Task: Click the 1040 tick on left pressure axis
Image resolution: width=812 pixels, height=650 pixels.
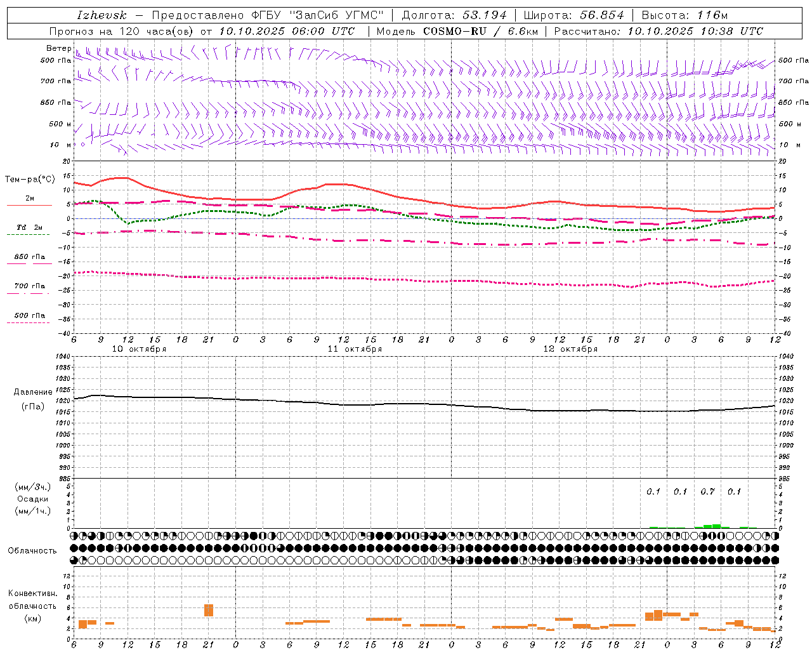Action: click(x=62, y=356)
